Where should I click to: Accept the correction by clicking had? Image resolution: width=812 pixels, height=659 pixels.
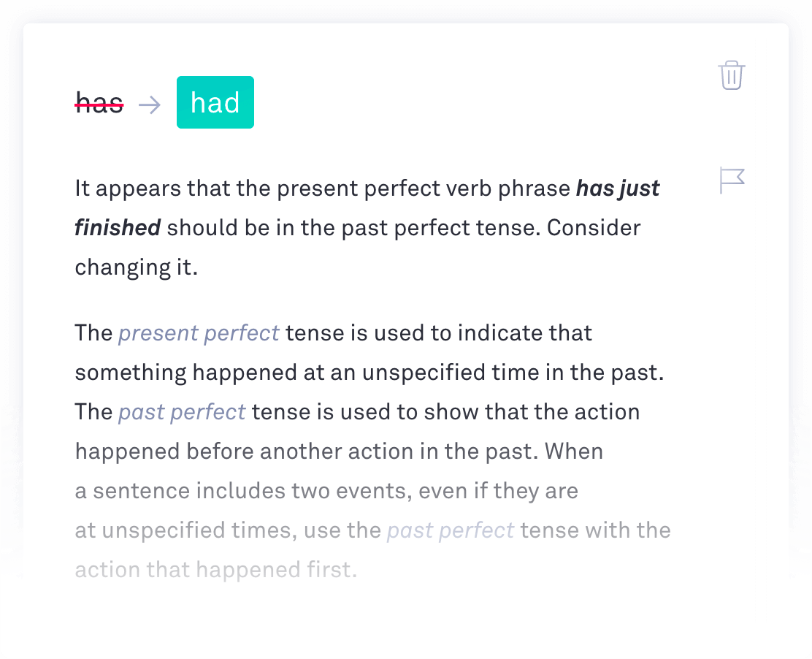click(215, 102)
